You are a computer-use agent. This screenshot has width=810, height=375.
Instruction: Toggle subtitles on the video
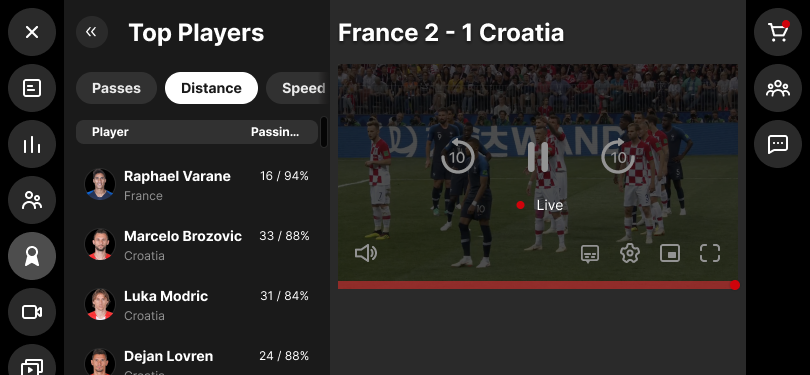click(590, 254)
